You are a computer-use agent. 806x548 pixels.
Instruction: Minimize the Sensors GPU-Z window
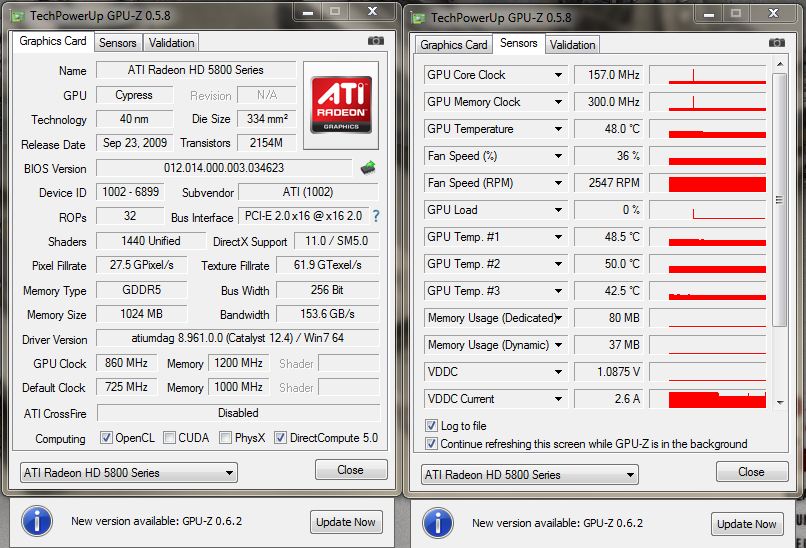708,14
